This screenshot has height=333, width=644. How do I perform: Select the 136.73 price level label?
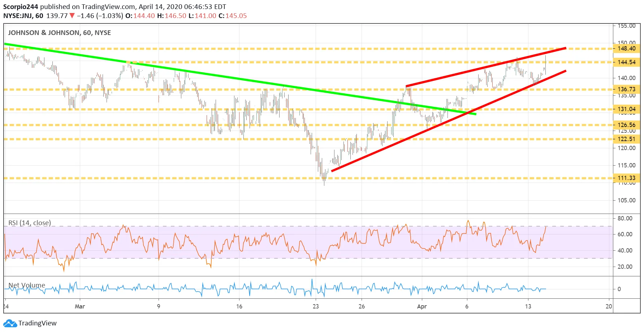[627, 89]
